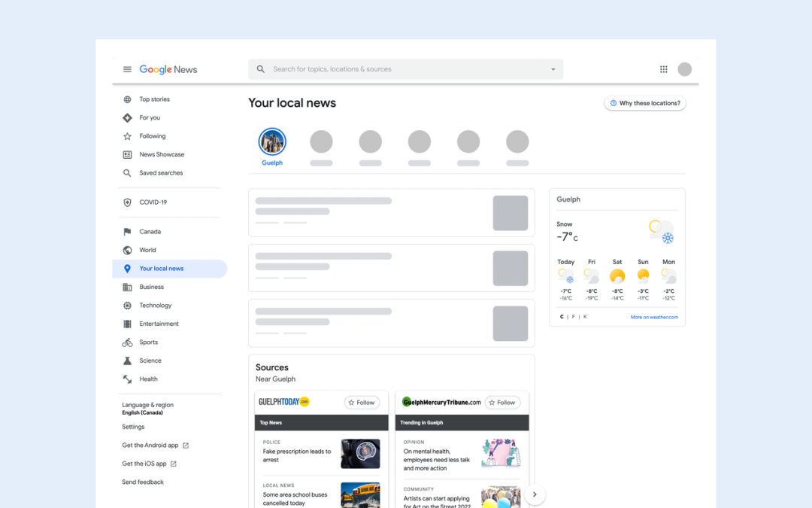Open Some area school buses cancelled article
This screenshot has height=508, width=812.
point(295,499)
